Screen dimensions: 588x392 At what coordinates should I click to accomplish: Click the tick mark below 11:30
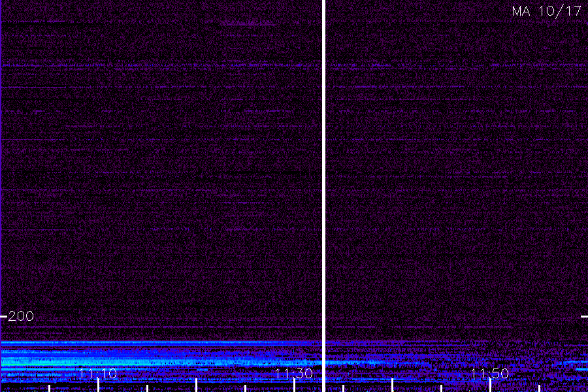coord(295,385)
